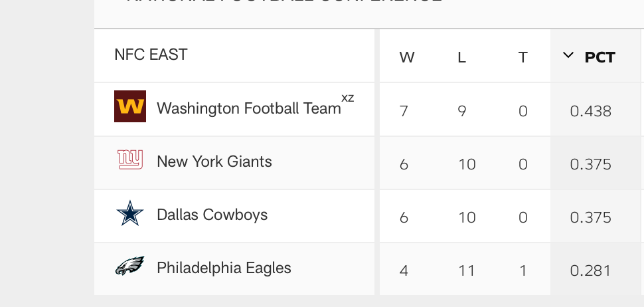Select the Eagles 11 losses cell
The image size is (644, 307).
(467, 270)
